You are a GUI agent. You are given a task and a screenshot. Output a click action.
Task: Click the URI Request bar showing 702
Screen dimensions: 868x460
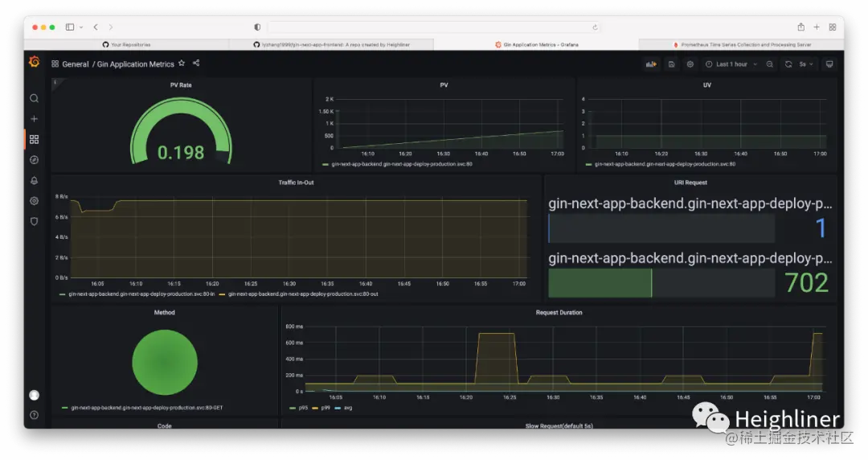point(661,282)
